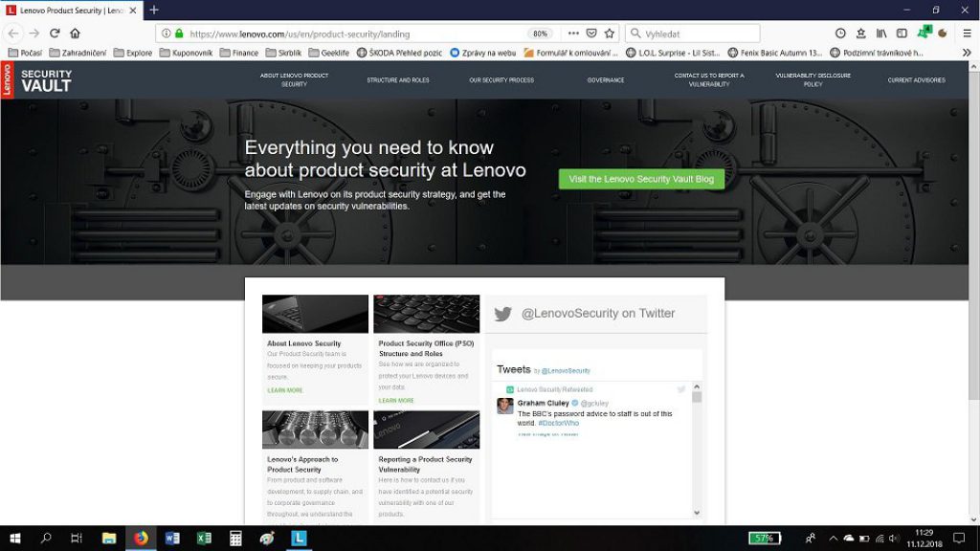The height and width of the screenshot is (551, 980).
Task: Click the browser Forward arrow
Action: 34,33
